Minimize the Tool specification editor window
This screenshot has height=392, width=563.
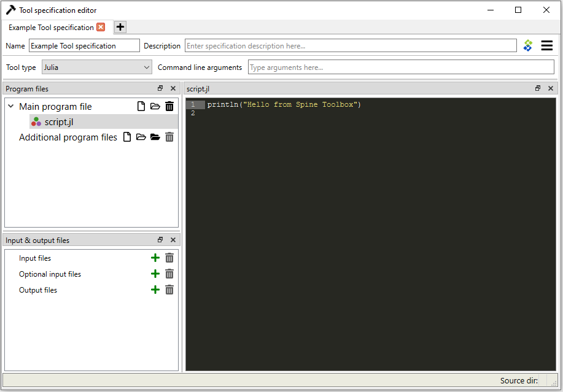pos(491,10)
